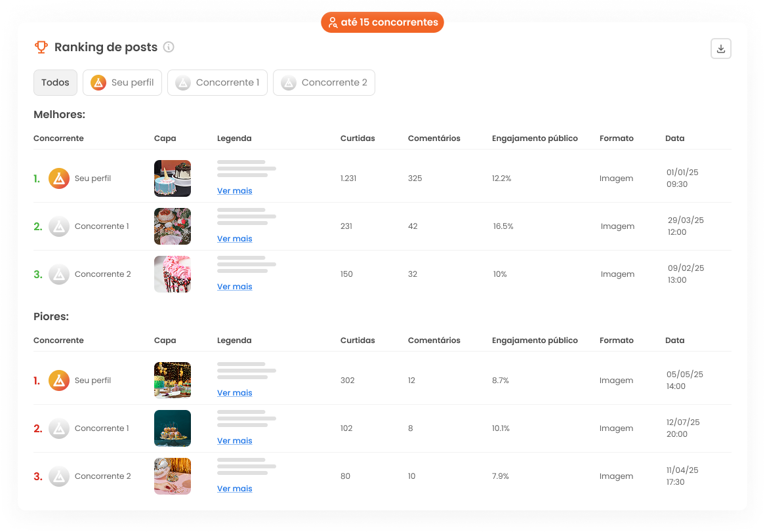Click the cupcake thumbnail for Concorrente 1 in Piores

tap(172, 428)
